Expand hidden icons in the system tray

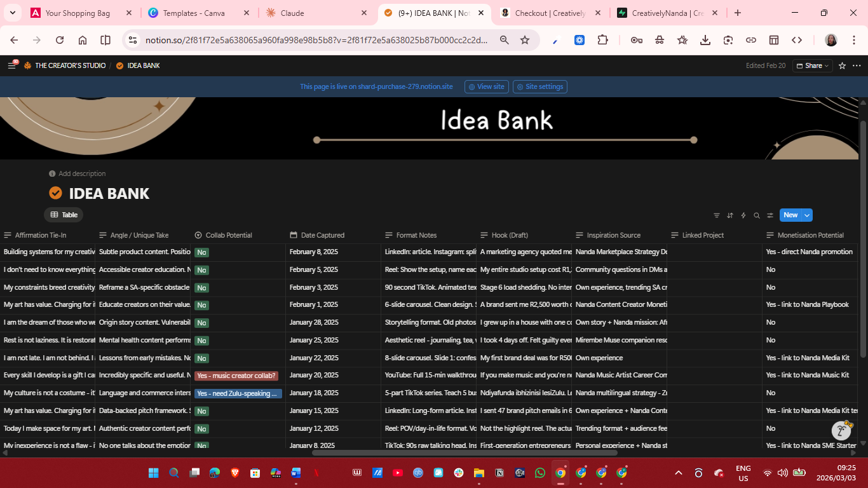click(679, 473)
